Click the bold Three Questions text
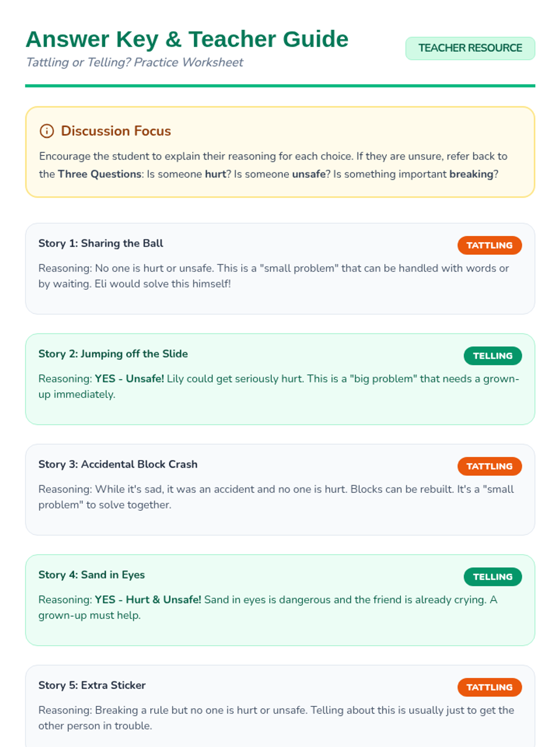This screenshot has width=560, height=747. [x=99, y=174]
